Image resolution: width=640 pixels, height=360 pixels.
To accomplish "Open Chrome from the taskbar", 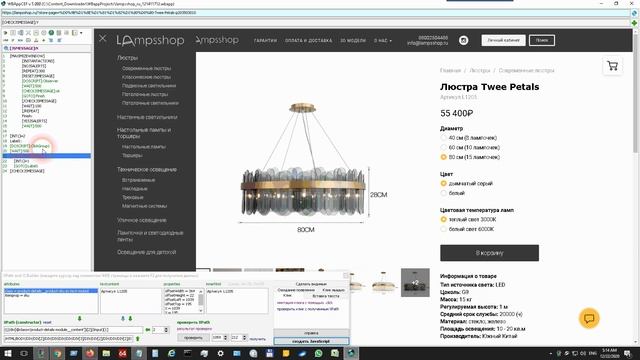I will click(x=58, y=353).
